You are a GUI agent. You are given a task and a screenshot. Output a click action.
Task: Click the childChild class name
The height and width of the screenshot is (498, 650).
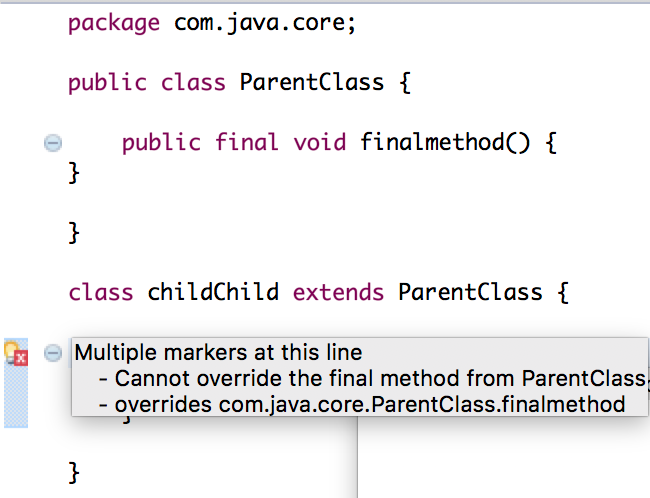tap(213, 292)
